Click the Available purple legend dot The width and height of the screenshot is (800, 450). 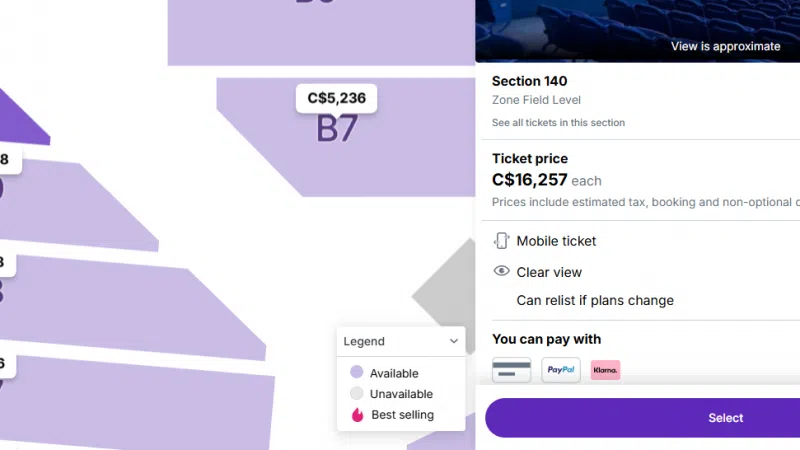tap(357, 373)
